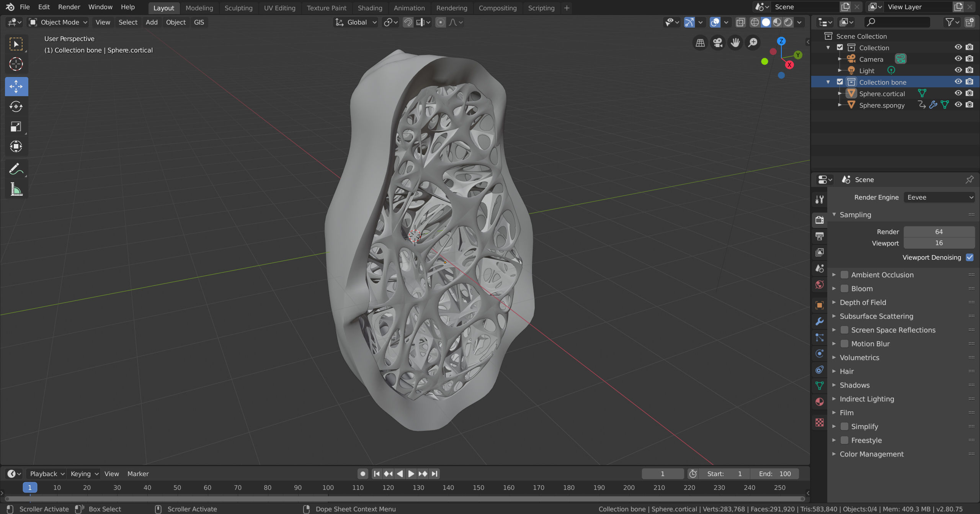Open the GIS menu
980x514 pixels.
[x=199, y=22]
